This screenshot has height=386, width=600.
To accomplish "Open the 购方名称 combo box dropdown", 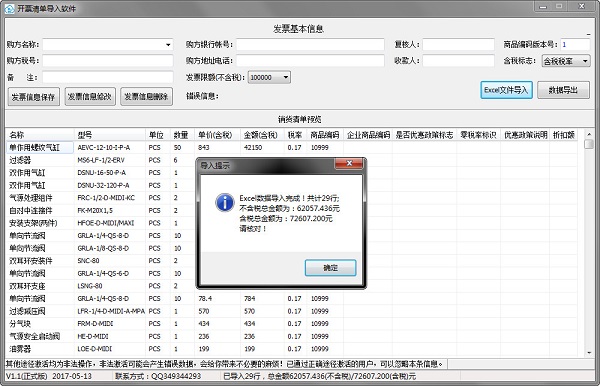I will pyautogui.click(x=168, y=45).
